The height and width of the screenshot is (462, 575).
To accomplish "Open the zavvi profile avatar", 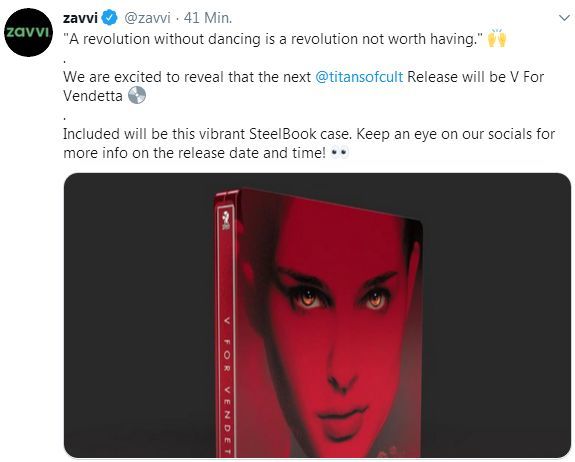I will tap(29, 32).
